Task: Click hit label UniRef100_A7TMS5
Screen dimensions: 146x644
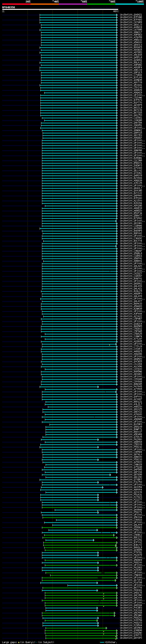Action: (131, 389)
